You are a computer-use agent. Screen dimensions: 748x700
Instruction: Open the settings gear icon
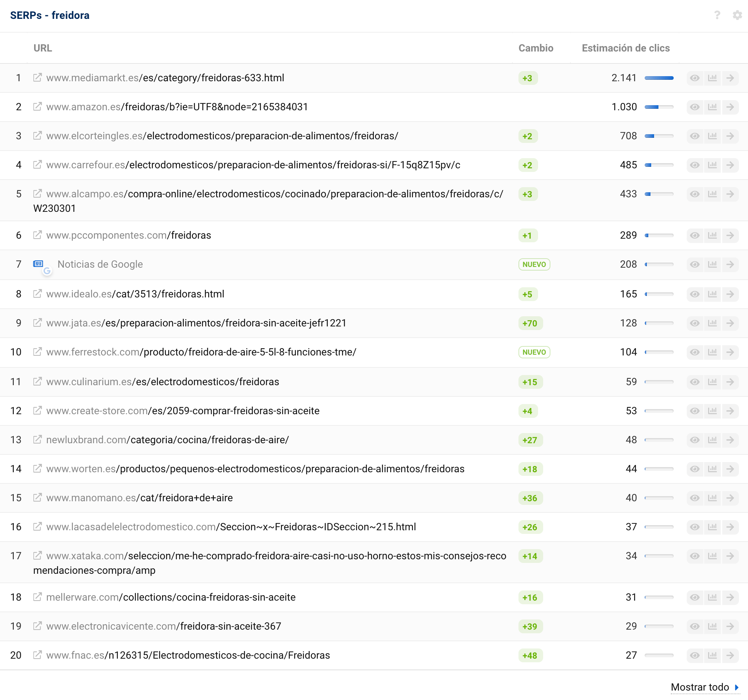coord(737,15)
